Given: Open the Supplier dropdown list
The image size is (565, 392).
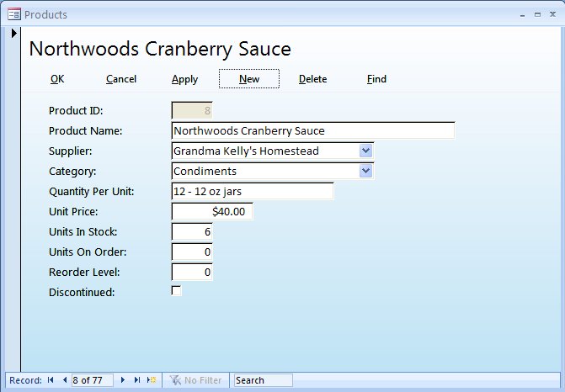Looking at the screenshot, I should (x=365, y=151).
